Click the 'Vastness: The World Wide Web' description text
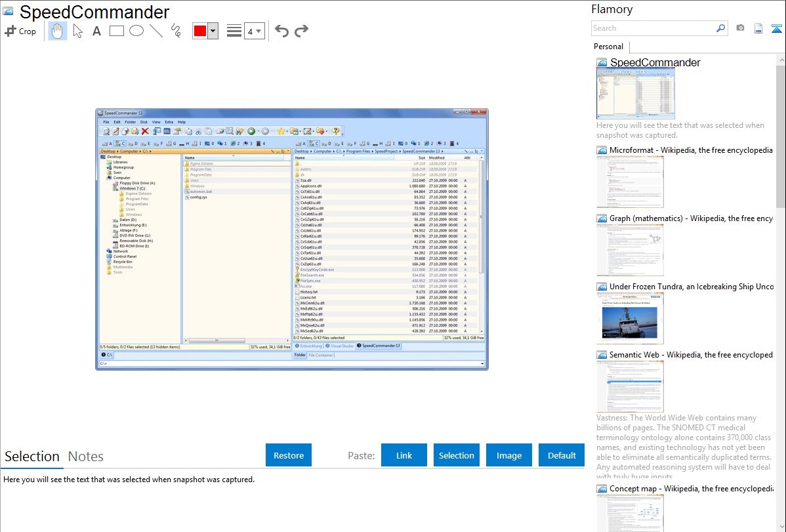 click(x=684, y=447)
